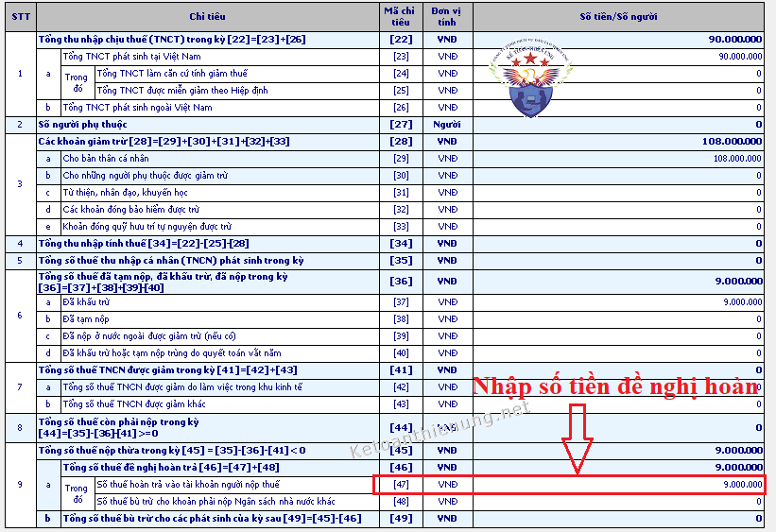The width and height of the screenshot is (776, 532).
Task: Click the value field for code [43]
Action: pos(618,404)
